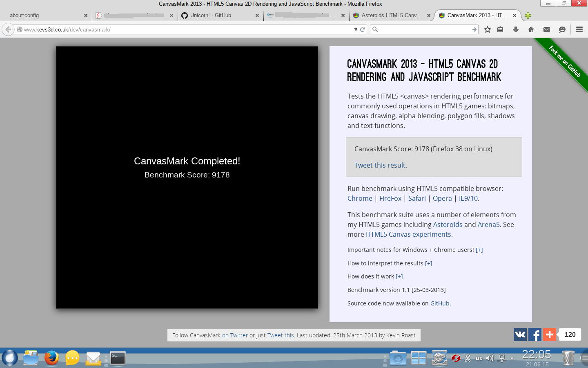
Task: Expand How to interpret the results
Action: pyautogui.click(x=429, y=263)
